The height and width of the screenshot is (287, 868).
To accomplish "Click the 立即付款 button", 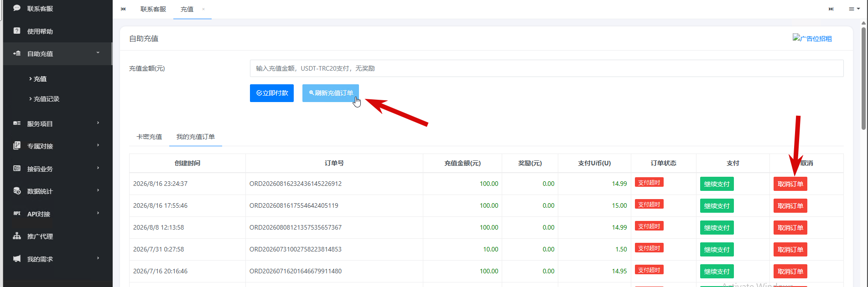I will tap(272, 93).
